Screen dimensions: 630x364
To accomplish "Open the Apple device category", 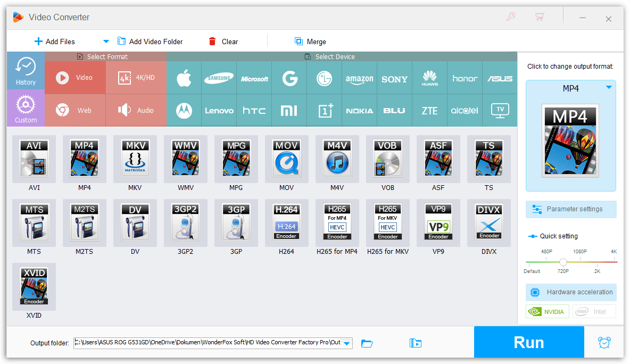I will [184, 78].
